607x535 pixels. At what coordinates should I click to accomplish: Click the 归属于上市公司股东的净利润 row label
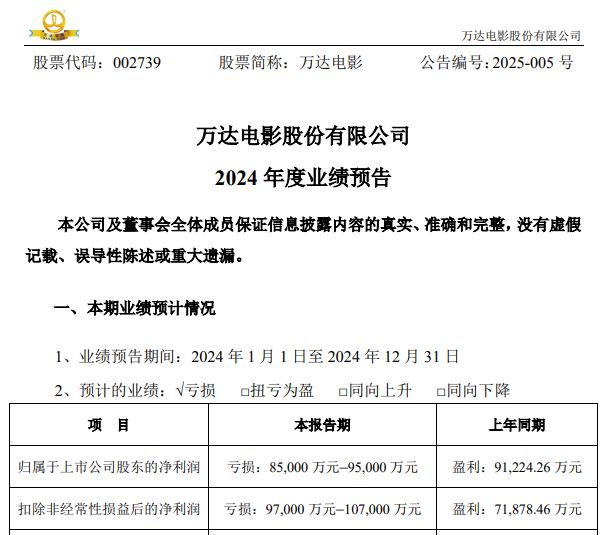click(x=109, y=467)
